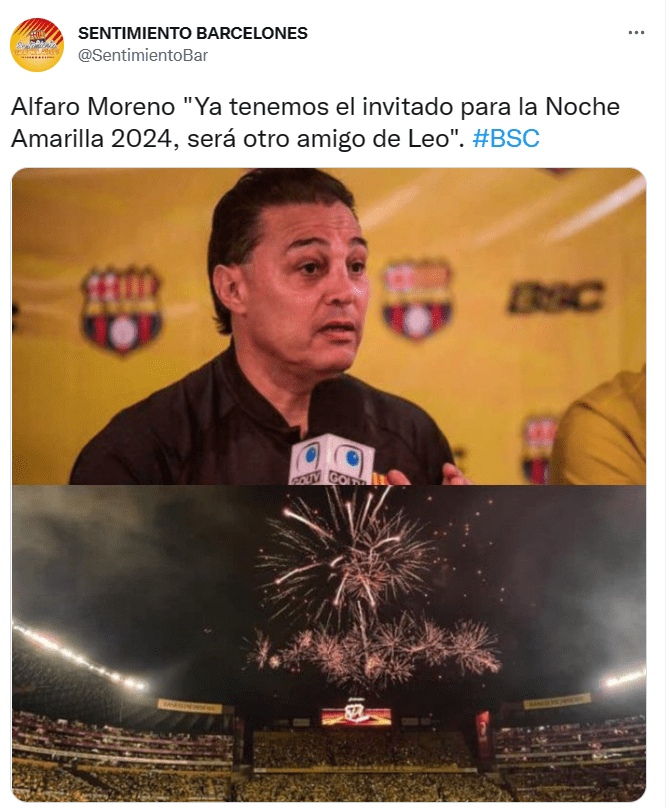Follow the #BSC hashtag
The image size is (670, 808).
pyautogui.click(x=506, y=138)
